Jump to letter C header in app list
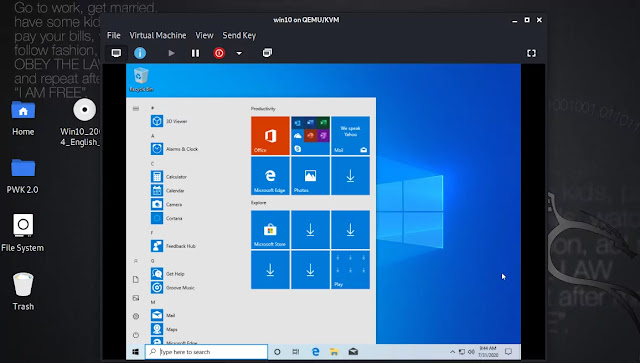This screenshot has width=640, height=363. tap(152, 164)
